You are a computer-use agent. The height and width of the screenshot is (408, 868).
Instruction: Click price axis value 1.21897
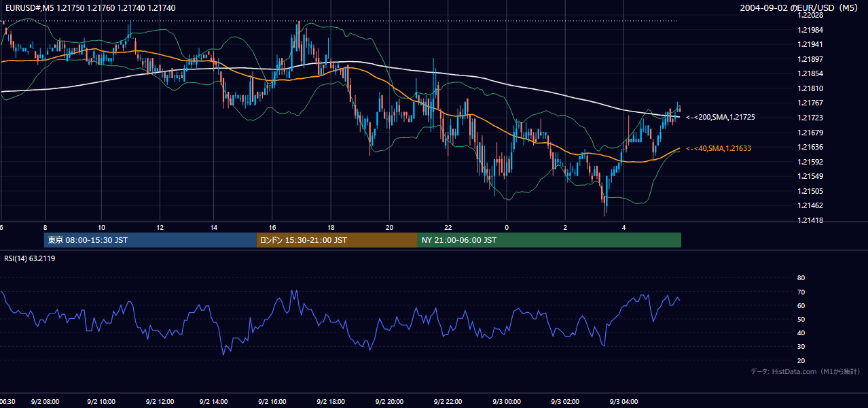click(x=810, y=59)
